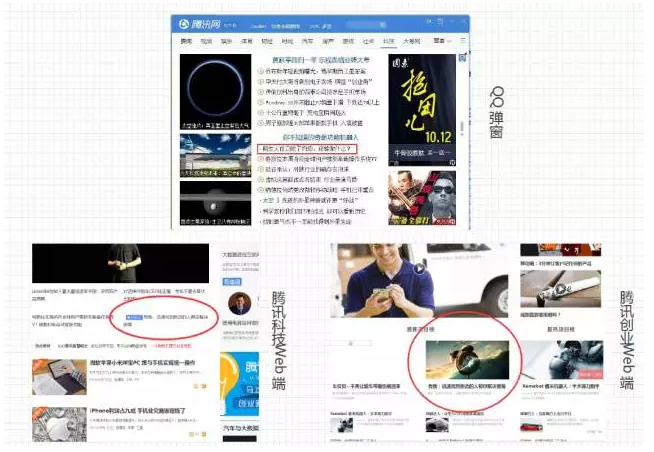654x452 pixels.
Task: Open the alarm clock project thumbnail
Action: point(467,360)
